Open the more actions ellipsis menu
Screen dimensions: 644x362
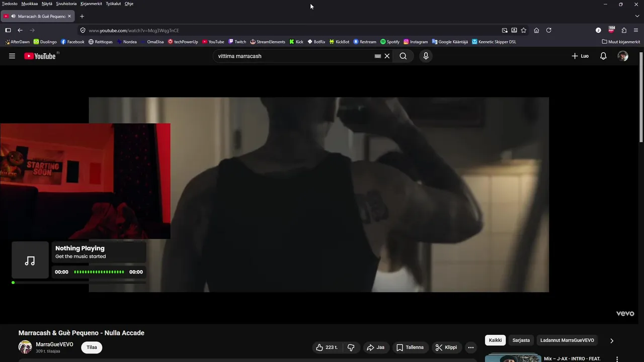coord(471,347)
